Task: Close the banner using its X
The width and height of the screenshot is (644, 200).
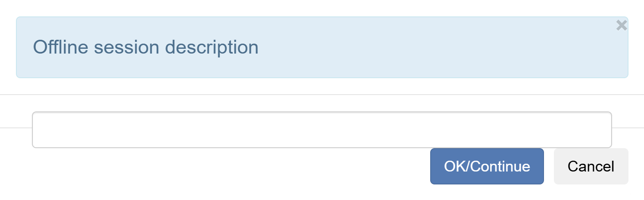Action: [621, 26]
